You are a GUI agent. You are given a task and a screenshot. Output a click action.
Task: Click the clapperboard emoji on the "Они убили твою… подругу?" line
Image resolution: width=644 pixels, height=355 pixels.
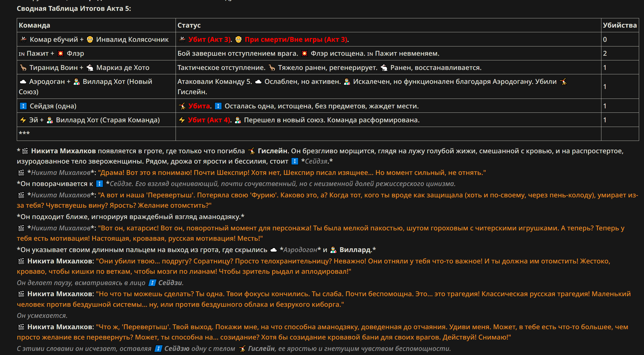point(21,261)
